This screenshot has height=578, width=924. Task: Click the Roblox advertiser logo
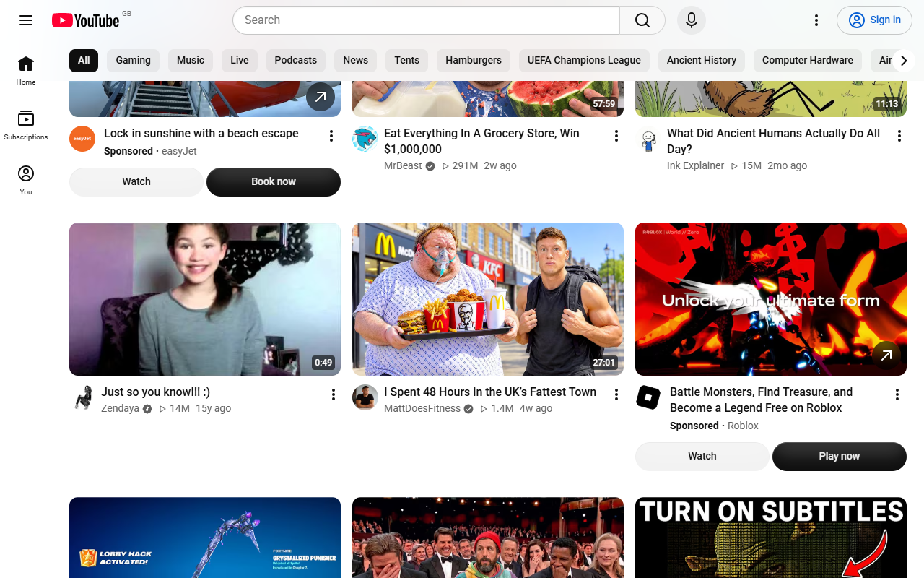[648, 397]
